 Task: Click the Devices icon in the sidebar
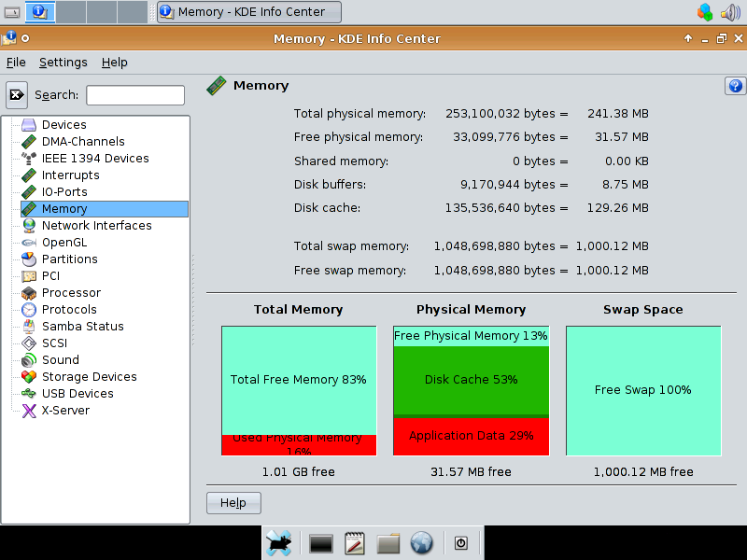[29, 125]
